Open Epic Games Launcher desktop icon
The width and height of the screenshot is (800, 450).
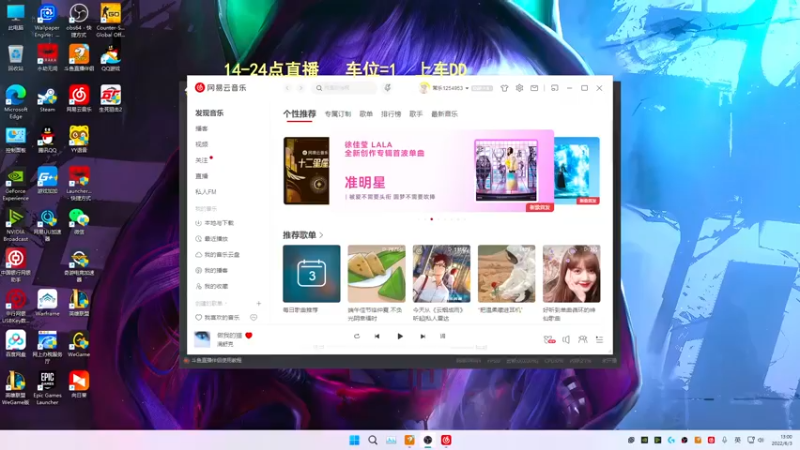[47, 388]
